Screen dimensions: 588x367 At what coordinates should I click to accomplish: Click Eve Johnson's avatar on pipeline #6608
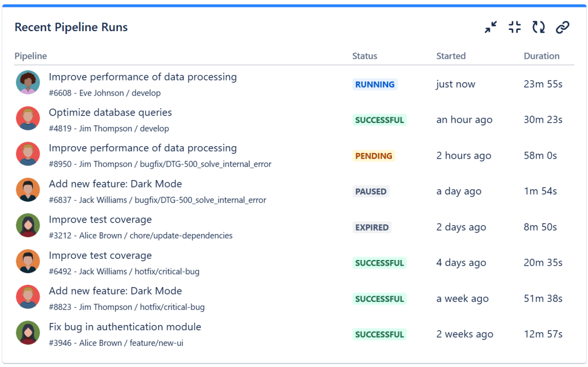(x=28, y=83)
